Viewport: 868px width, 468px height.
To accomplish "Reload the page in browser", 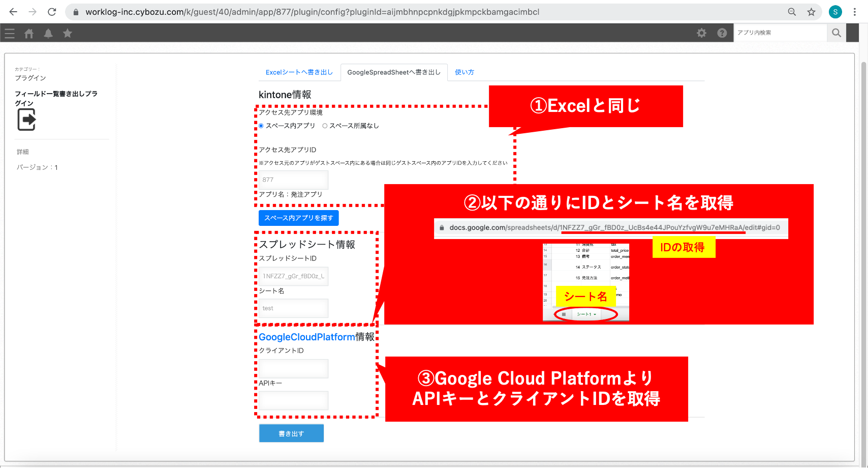I will tap(52, 12).
